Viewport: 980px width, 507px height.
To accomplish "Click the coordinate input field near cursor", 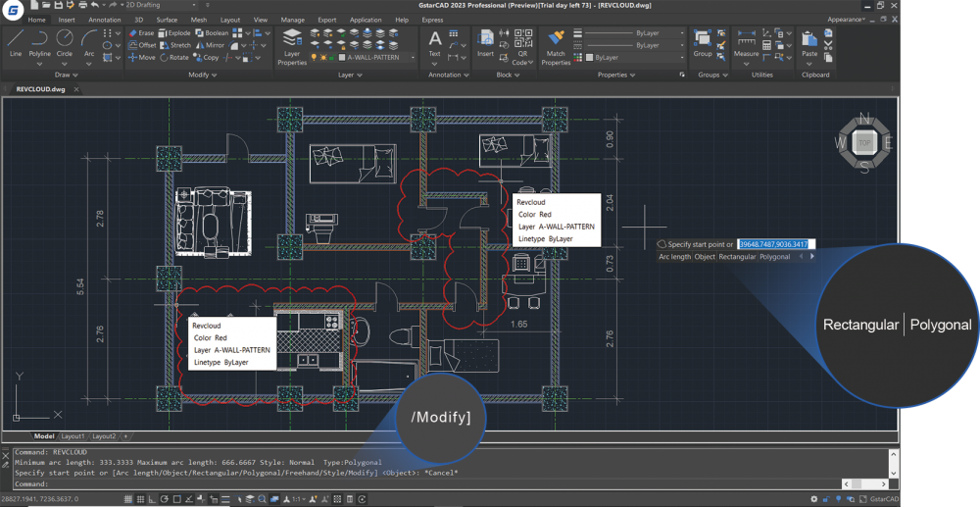I will (x=776, y=244).
